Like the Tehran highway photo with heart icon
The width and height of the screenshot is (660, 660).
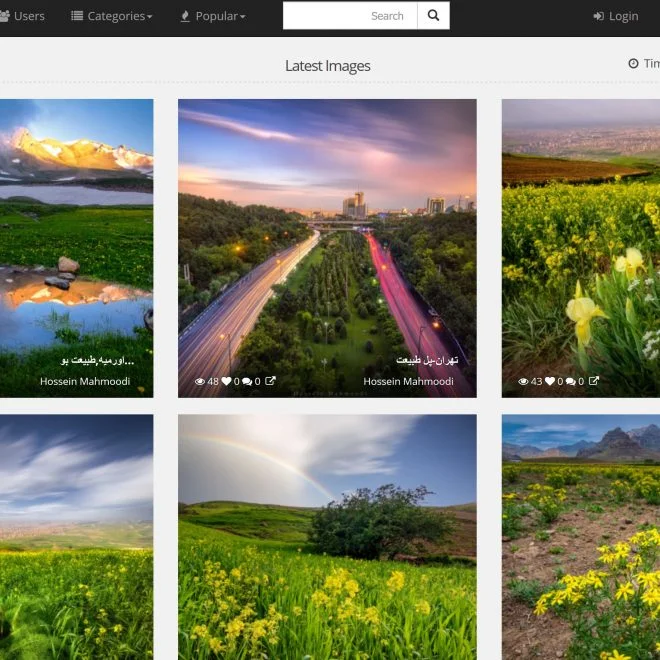[226, 381]
